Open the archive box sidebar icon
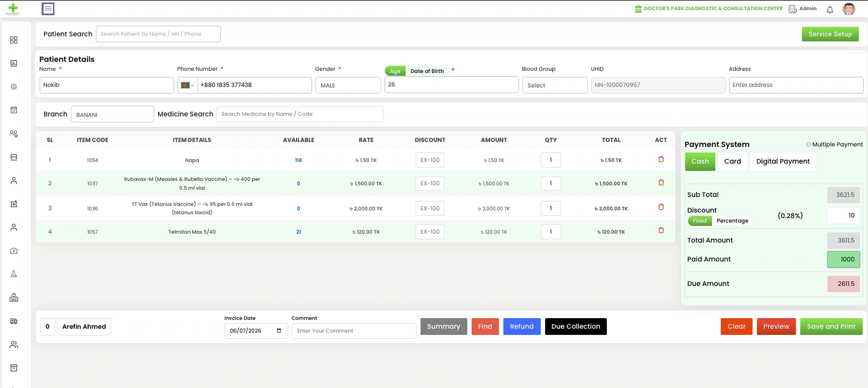The width and height of the screenshot is (868, 388). pyautogui.click(x=14, y=368)
